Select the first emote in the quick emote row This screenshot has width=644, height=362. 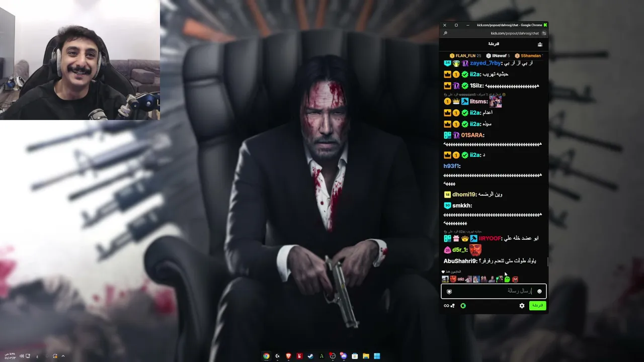tap(445, 279)
